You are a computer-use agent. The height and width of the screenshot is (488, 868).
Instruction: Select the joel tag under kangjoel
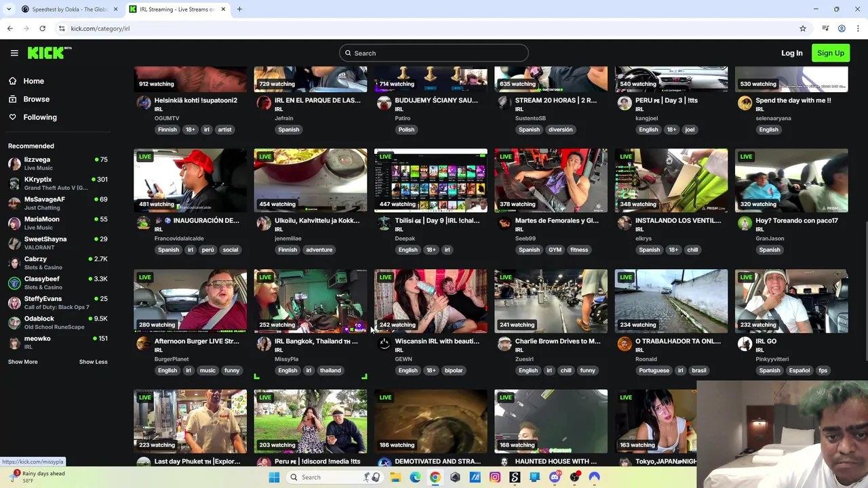[690, 129]
